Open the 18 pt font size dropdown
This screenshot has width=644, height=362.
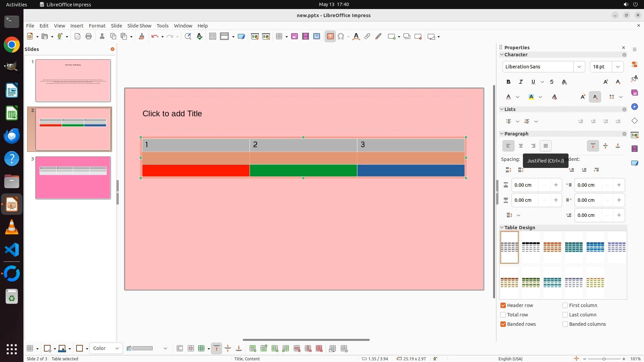click(x=618, y=67)
